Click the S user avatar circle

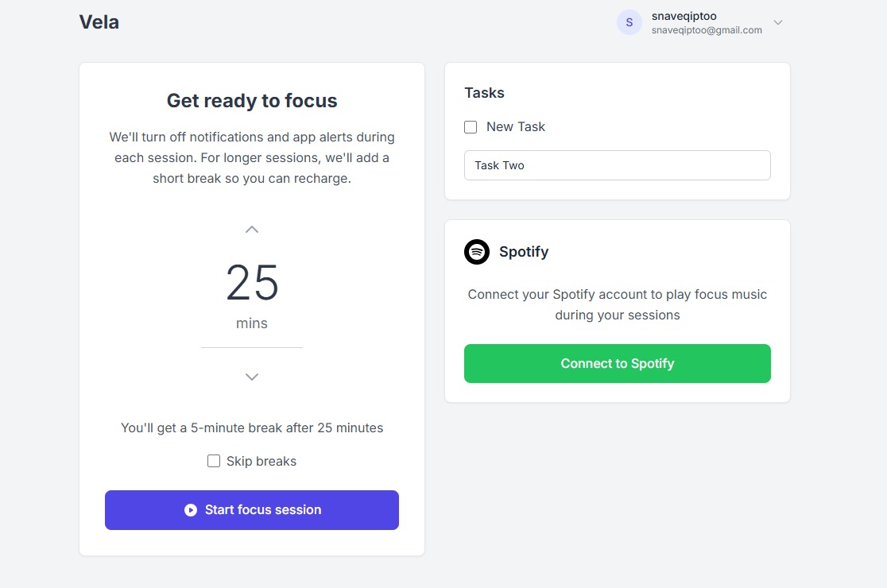tap(629, 22)
